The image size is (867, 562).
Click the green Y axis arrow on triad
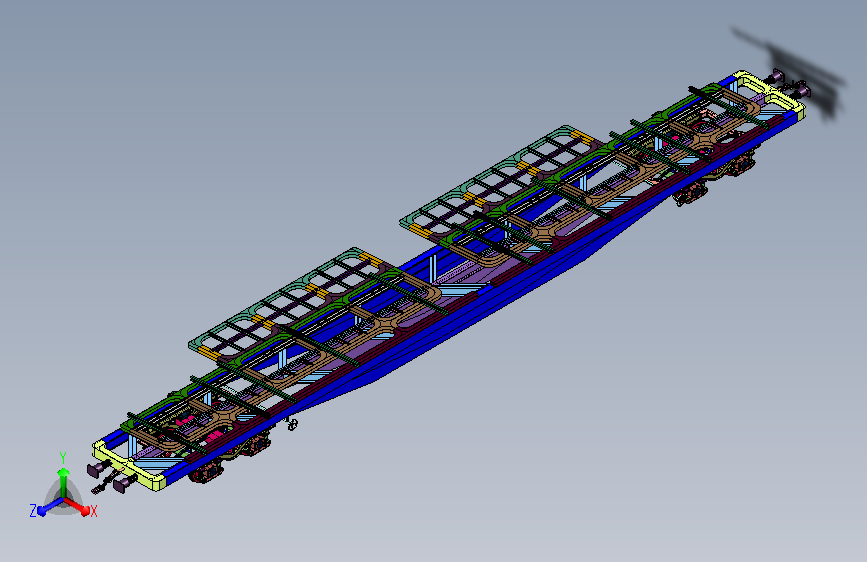(x=64, y=481)
